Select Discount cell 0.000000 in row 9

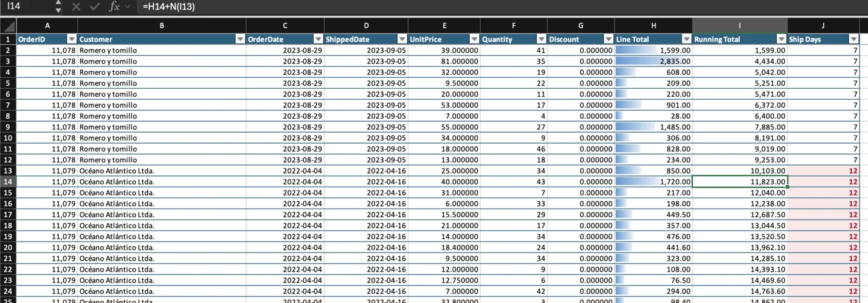click(x=581, y=127)
